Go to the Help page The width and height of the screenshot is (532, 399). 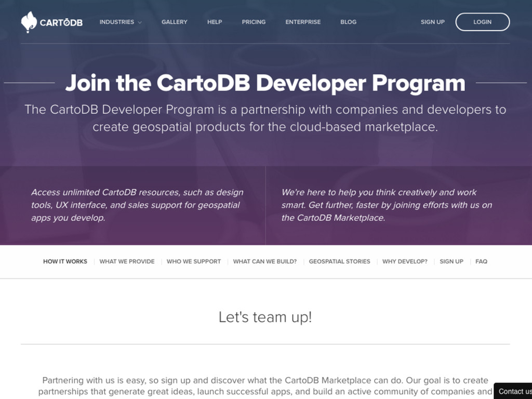215,22
